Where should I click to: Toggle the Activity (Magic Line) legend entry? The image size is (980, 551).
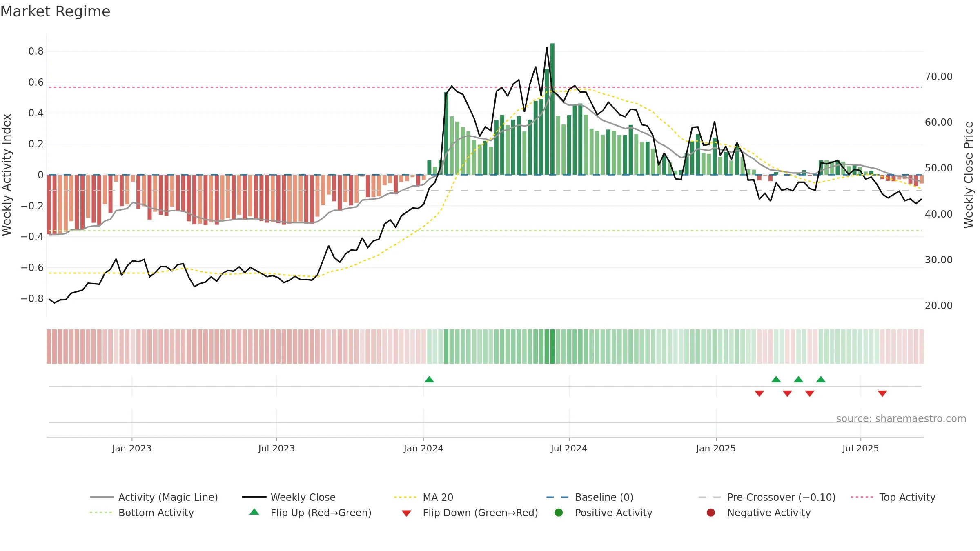154,497
